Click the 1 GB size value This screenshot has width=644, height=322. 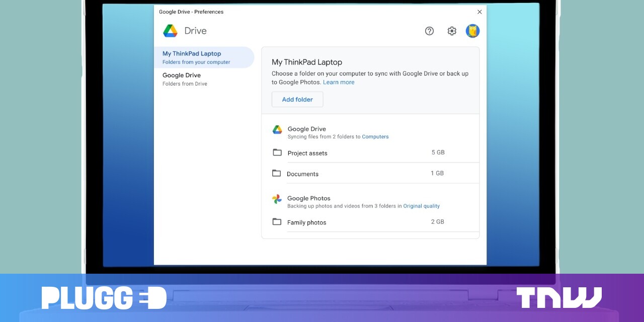pyautogui.click(x=437, y=173)
